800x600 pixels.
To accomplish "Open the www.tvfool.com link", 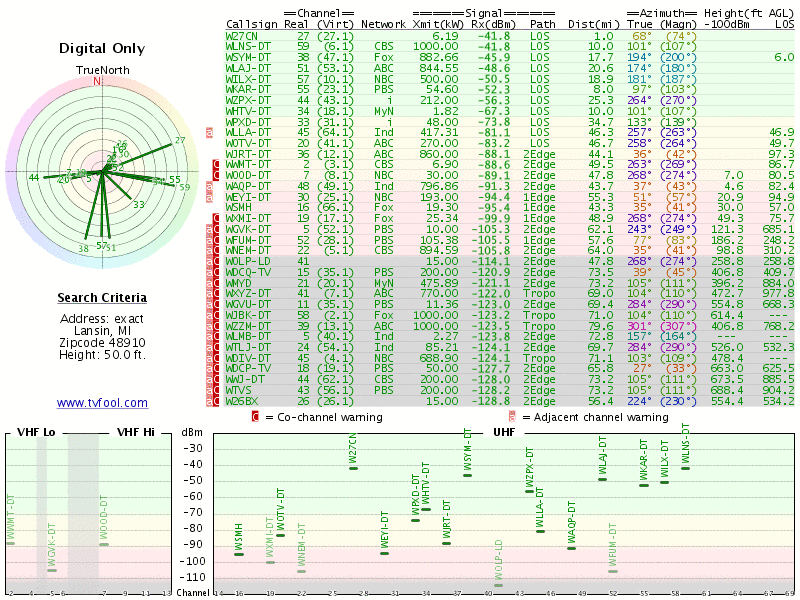I will [102, 403].
